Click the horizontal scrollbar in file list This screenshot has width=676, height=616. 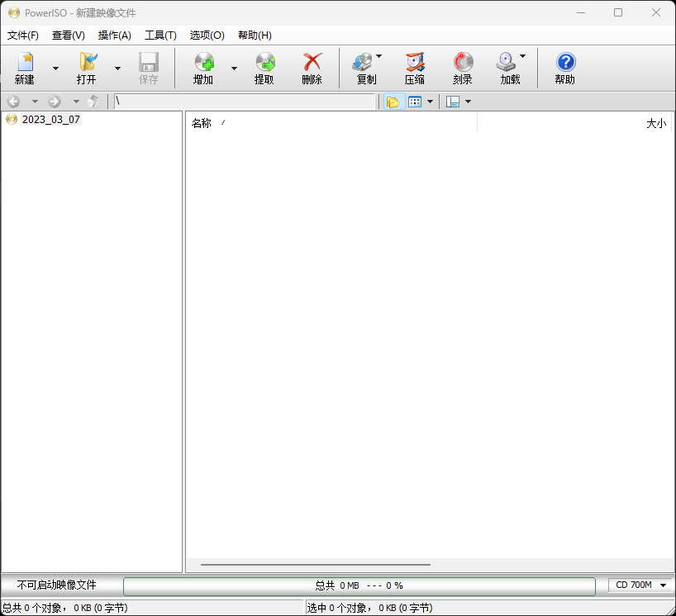(x=315, y=564)
